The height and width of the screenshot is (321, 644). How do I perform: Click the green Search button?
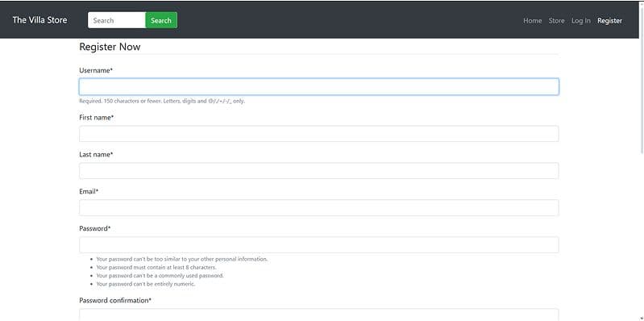(161, 20)
